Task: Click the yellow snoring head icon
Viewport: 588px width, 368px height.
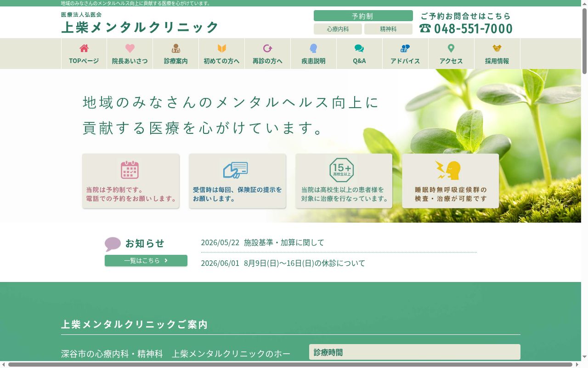Action: click(x=448, y=170)
